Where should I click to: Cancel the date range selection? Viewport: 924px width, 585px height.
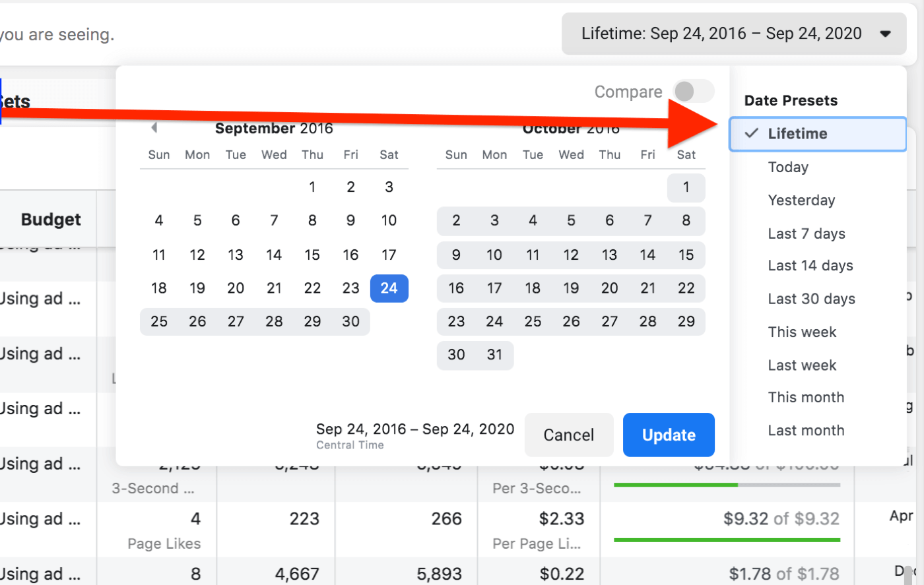click(568, 435)
